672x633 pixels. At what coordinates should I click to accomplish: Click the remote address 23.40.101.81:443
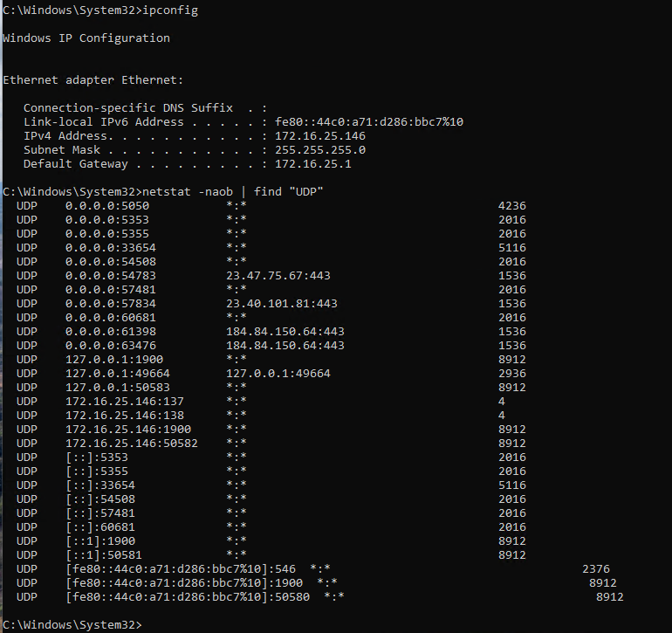click(281, 304)
